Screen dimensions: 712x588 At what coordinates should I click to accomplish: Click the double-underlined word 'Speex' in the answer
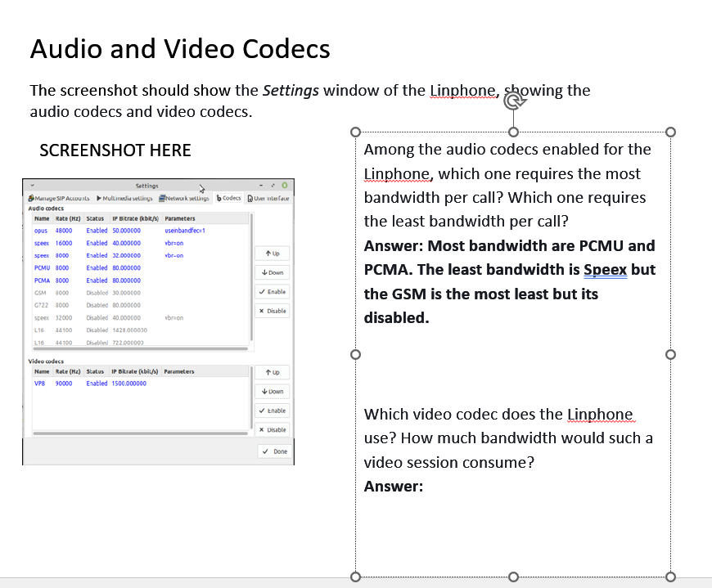pyautogui.click(x=606, y=270)
